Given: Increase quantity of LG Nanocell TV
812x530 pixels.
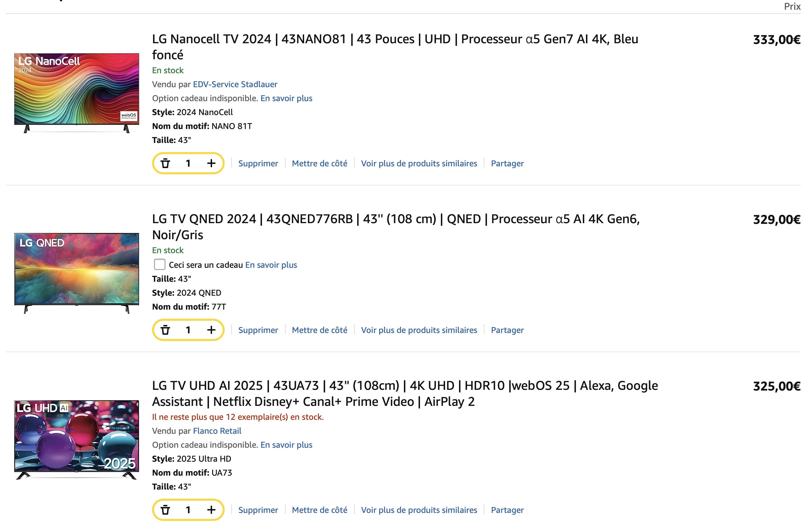Looking at the screenshot, I should click(x=211, y=163).
